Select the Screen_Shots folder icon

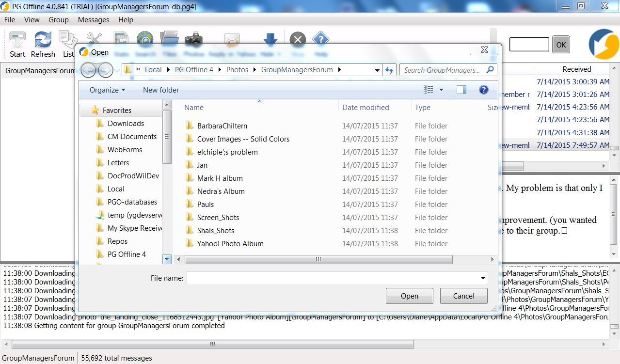[190, 217]
